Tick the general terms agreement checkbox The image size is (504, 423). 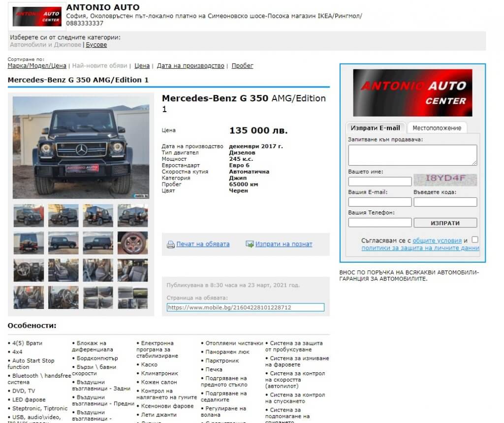(x=475, y=240)
